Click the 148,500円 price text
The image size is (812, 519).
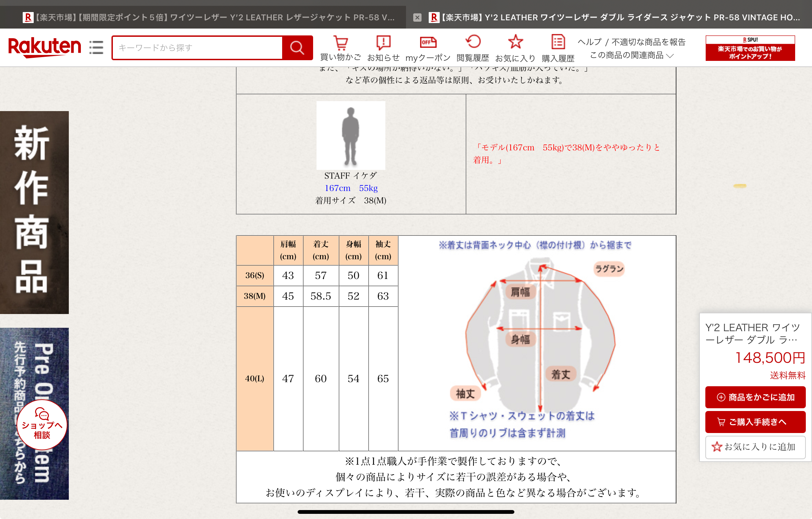(x=770, y=358)
